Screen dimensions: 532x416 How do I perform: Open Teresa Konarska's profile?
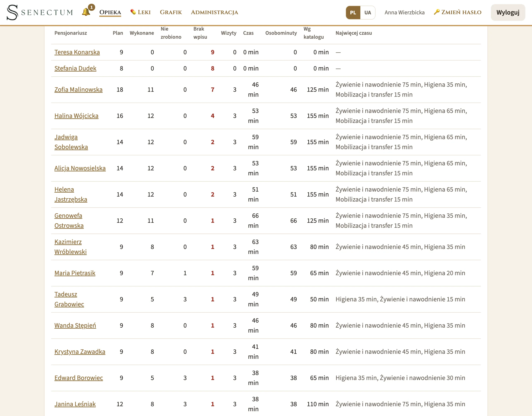point(77,52)
